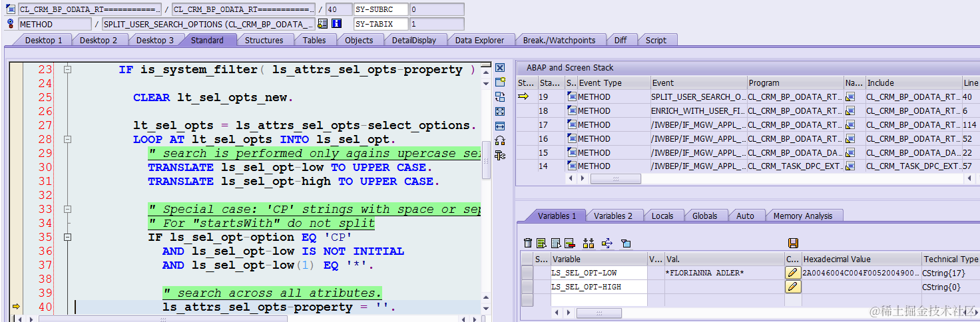This screenshot has height=322, width=980.
Task: Click the trash delete icon in Variables toolbar
Action: point(528,243)
